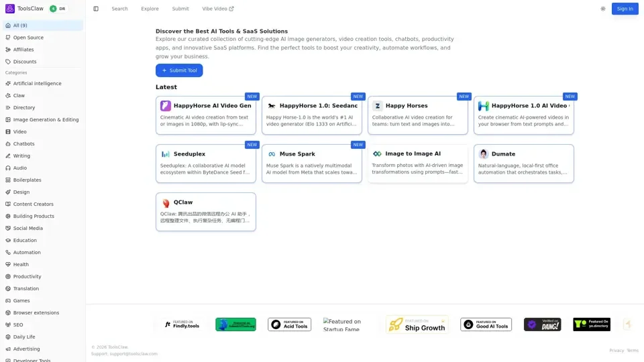Screen dimensions: 644x362
Task: Open the Automation category
Action: point(43,253)
